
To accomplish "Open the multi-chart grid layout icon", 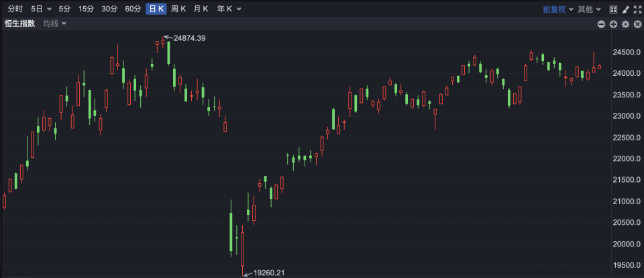I will tap(612, 9).
